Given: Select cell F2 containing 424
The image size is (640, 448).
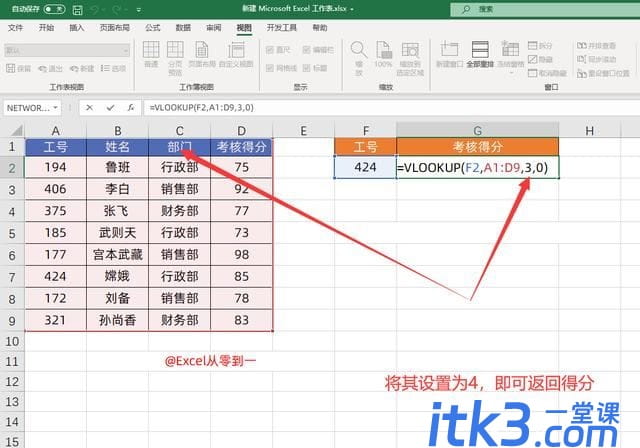Looking at the screenshot, I should coord(365,167).
